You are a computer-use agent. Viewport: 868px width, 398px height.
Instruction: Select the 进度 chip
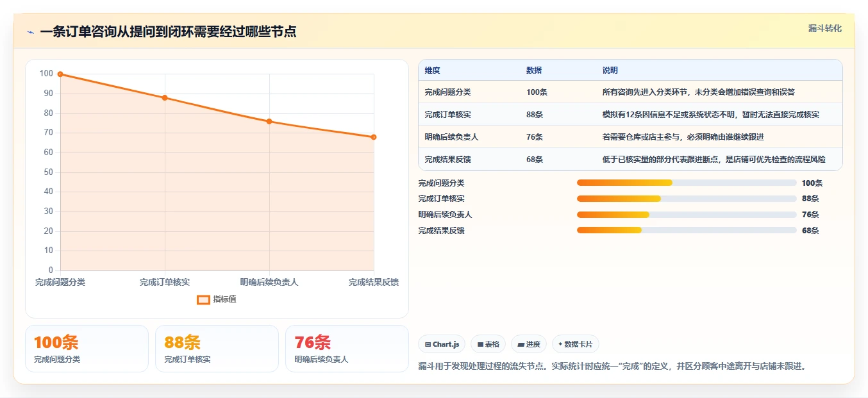click(529, 344)
